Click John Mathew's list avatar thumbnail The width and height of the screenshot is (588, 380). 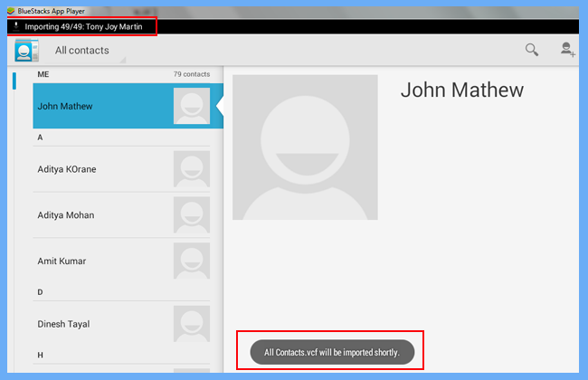tap(192, 106)
